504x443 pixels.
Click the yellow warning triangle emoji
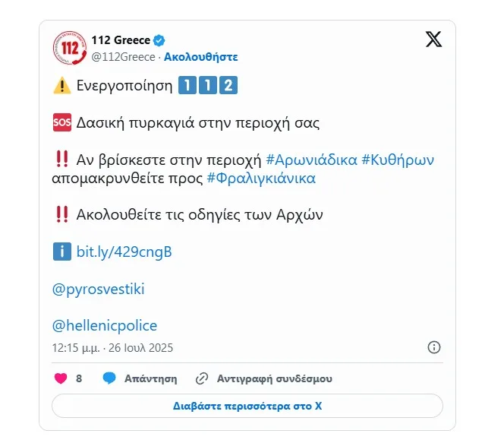(61, 86)
